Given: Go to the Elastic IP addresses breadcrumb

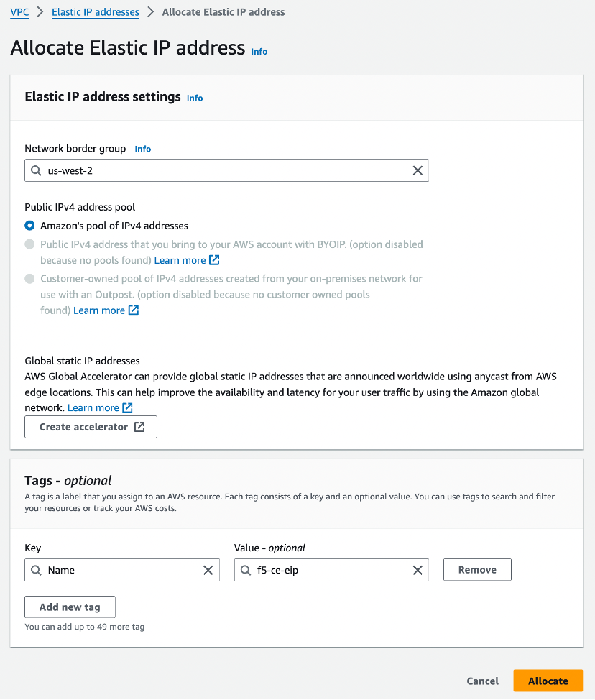Looking at the screenshot, I should click(95, 12).
